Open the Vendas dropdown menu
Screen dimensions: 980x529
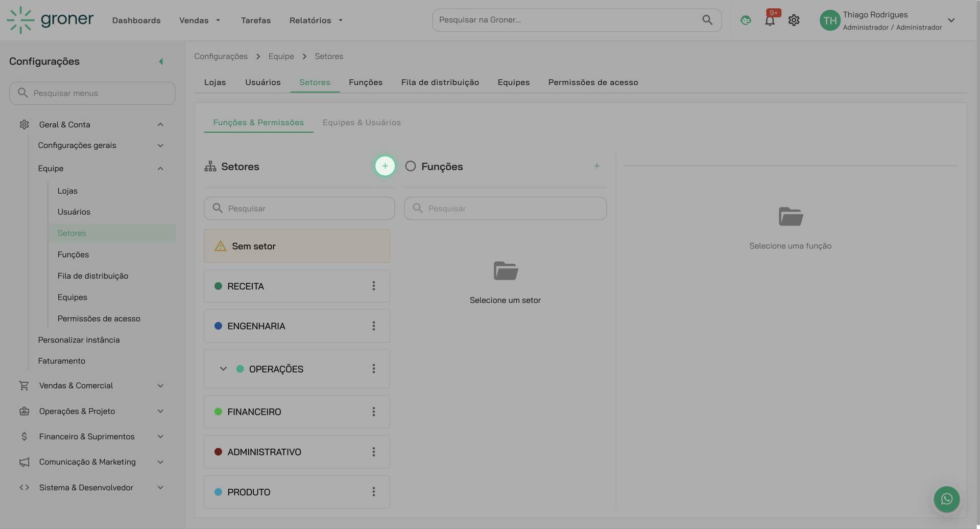coord(200,20)
